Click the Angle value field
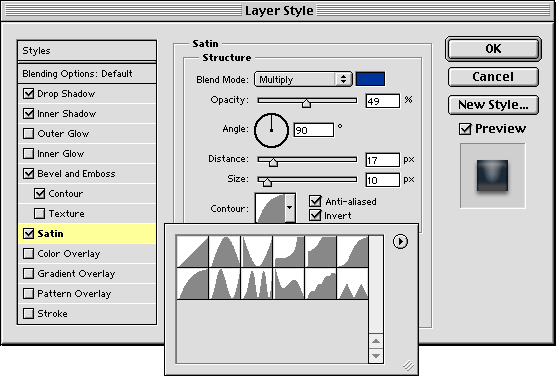This screenshot has width=556, height=376. tap(314, 130)
